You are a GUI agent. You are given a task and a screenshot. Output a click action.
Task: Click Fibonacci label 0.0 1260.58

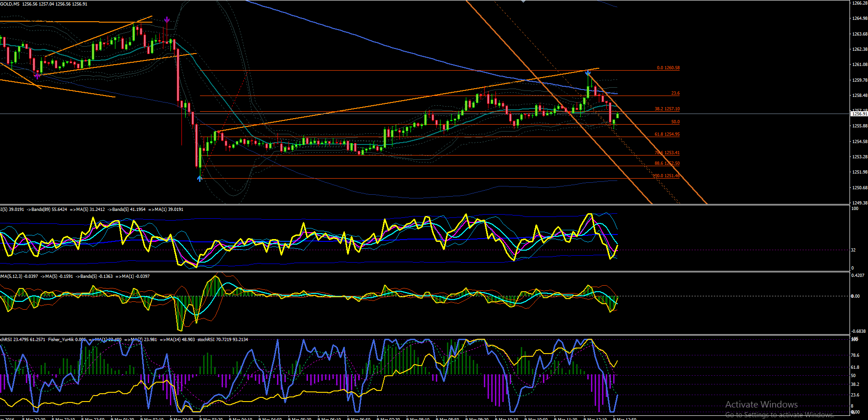(x=668, y=68)
